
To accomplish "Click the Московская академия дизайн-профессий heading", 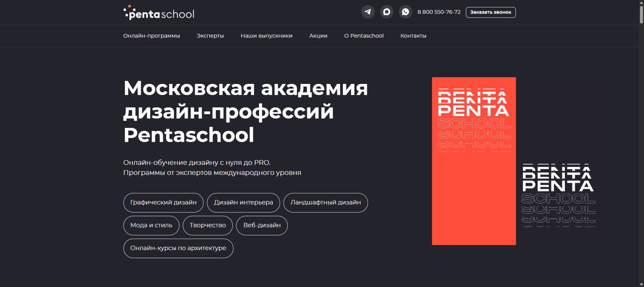I will pyautogui.click(x=245, y=111).
